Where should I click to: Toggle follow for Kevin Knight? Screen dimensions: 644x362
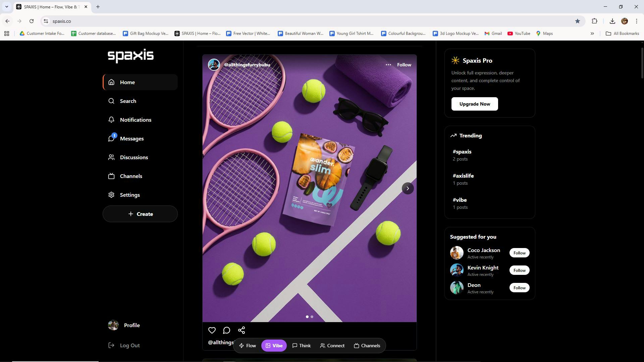click(519, 270)
